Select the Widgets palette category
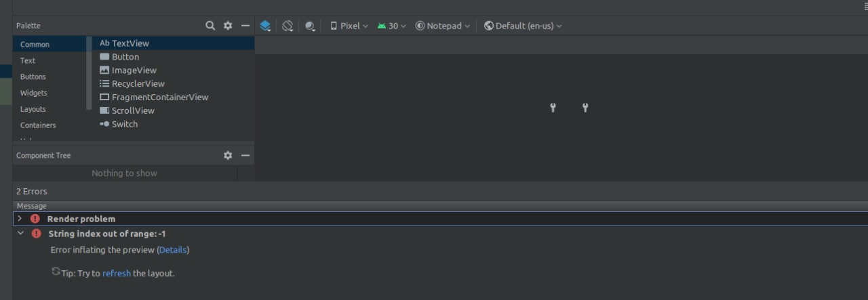The height and width of the screenshot is (300, 868). [49, 93]
